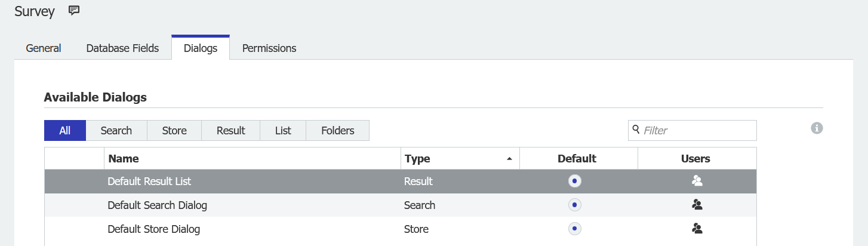Open the Database Fields tab

pyautogui.click(x=122, y=48)
